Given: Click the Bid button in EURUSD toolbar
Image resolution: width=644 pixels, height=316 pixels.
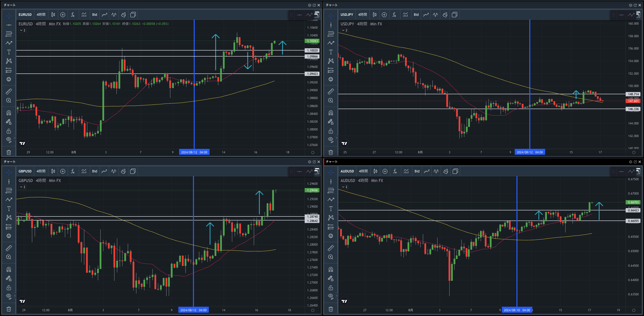Looking at the screenshot, I should point(95,15).
